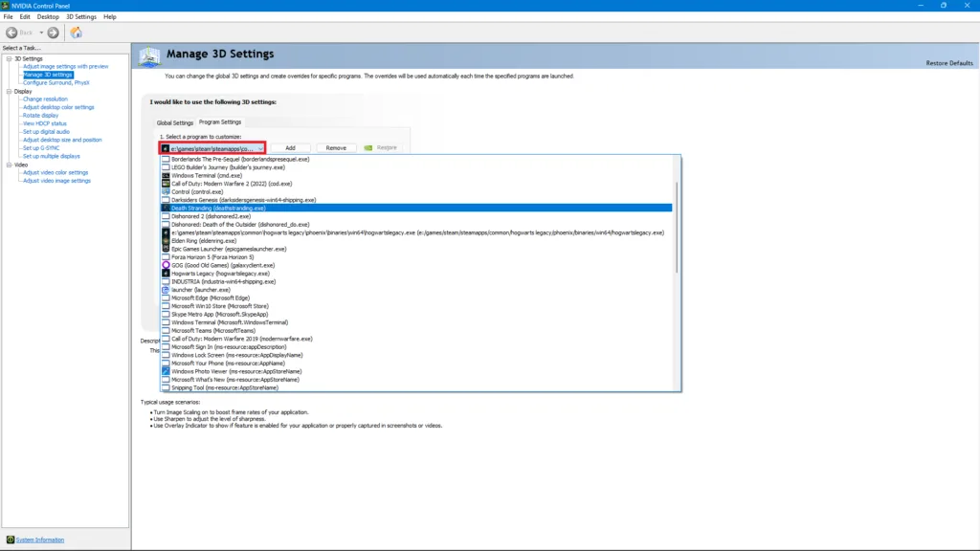Viewport: 980px width, 551px height.
Task: Collapse the Video tree node
Action: coord(8,165)
